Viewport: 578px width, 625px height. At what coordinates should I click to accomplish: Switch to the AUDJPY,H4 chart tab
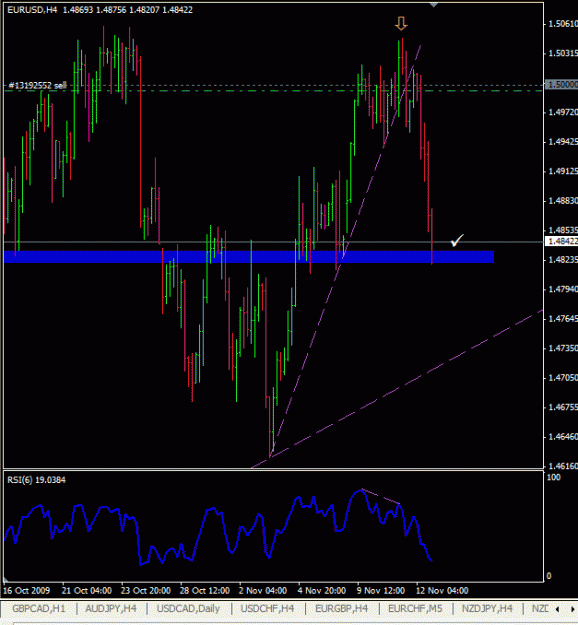point(111,609)
